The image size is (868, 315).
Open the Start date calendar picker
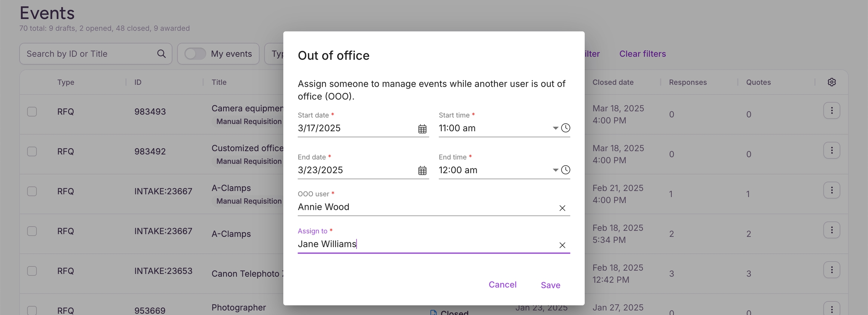(x=422, y=129)
